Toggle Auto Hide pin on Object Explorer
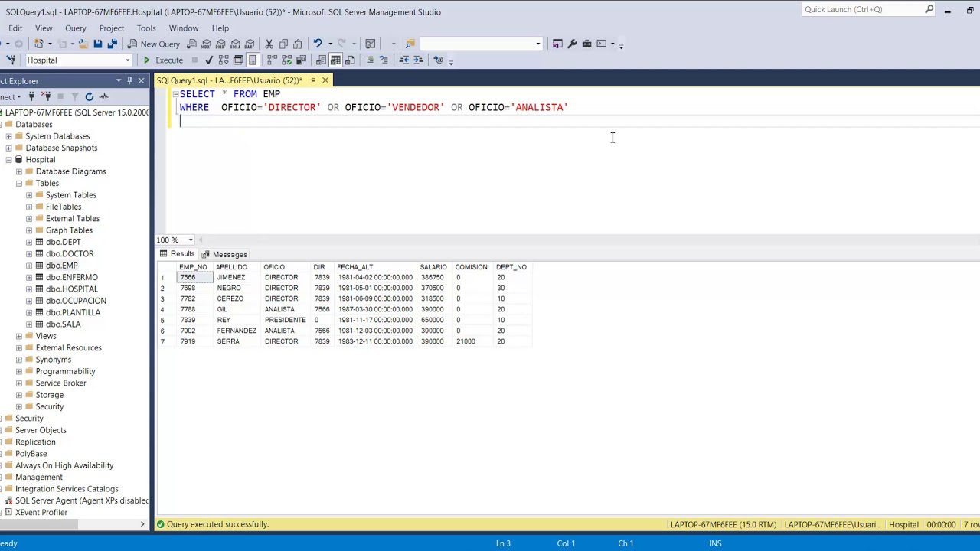This screenshot has width=980, height=551. pos(130,80)
